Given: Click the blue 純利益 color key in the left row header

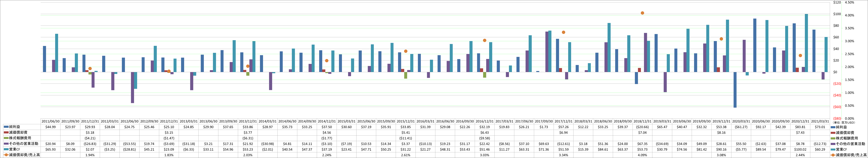Looking at the screenshot, I should point(6,127).
